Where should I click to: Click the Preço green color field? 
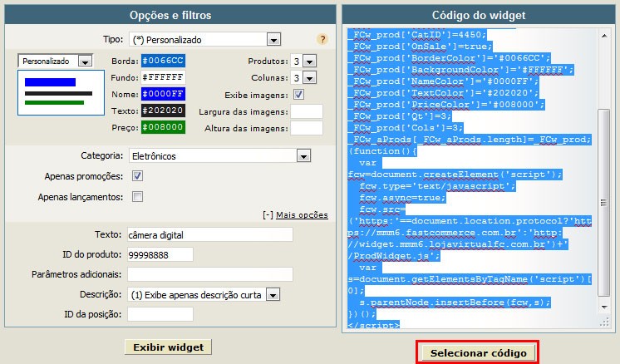[163, 127]
